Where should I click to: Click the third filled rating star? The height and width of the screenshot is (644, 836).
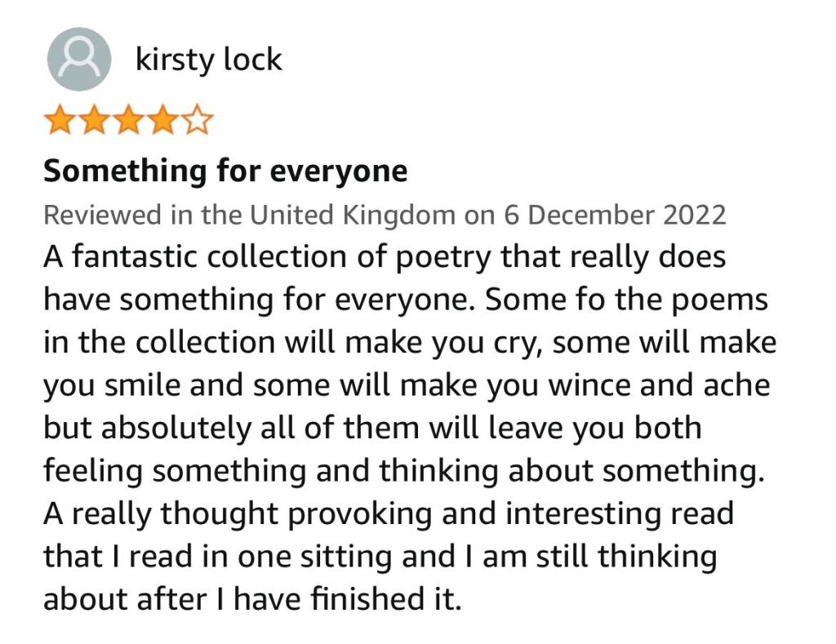click(128, 122)
